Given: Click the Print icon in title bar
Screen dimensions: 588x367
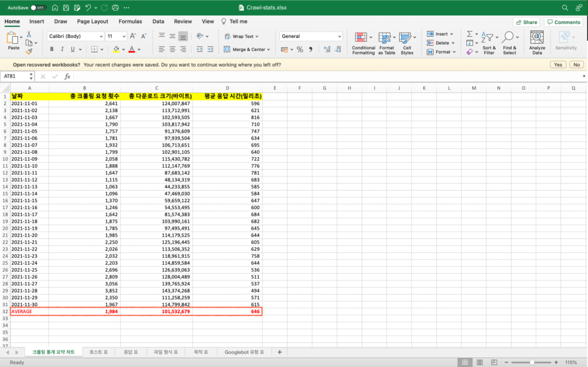Looking at the screenshot, I should click(115, 7).
